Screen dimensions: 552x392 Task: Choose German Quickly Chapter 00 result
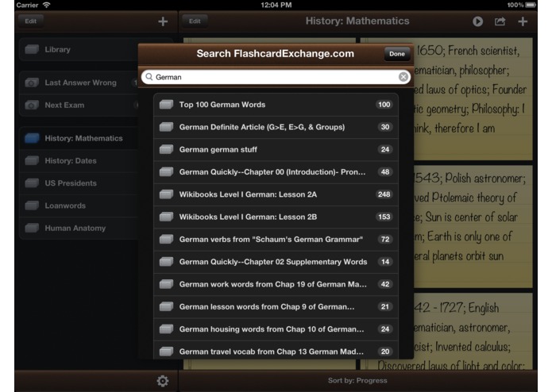tap(276, 172)
